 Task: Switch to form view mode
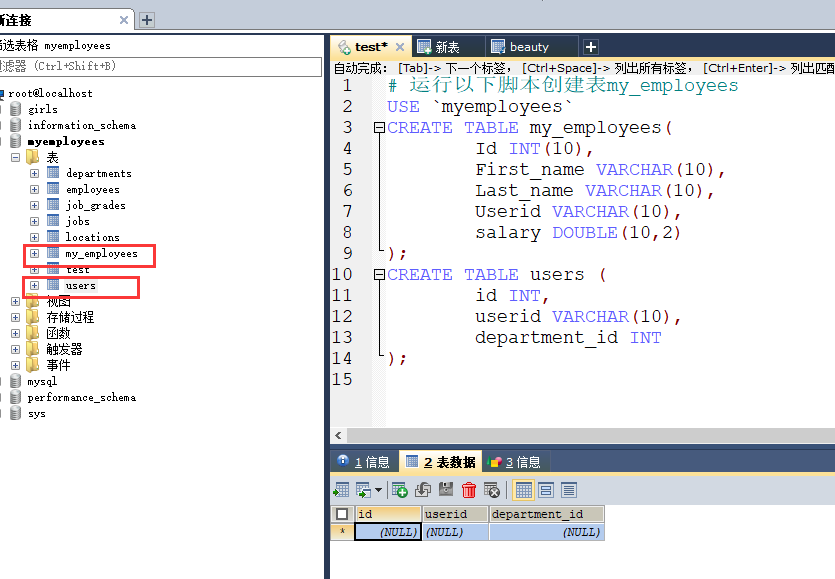coord(546,490)
